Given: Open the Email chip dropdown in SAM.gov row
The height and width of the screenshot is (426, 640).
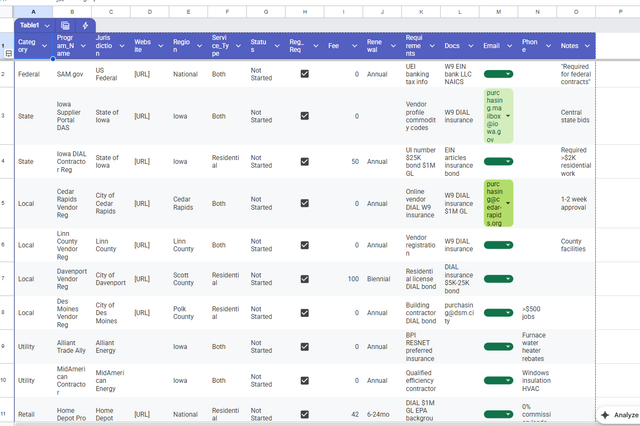Looking at the screenshot, I should (x=498, y=74).
